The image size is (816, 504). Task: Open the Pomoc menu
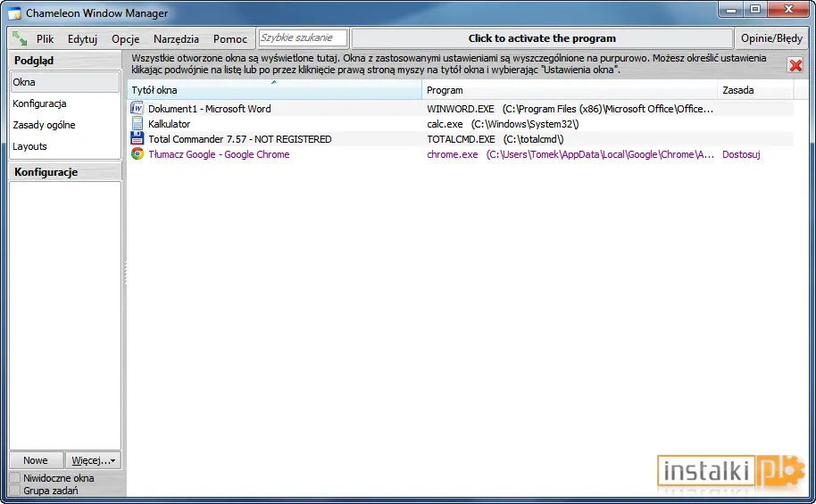(230, 39)
